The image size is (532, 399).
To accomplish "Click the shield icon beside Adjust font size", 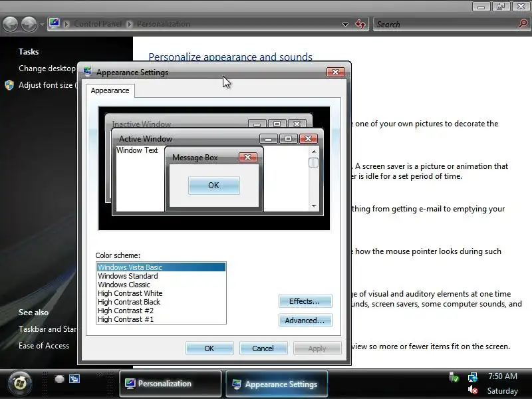I will coord(9,85).
